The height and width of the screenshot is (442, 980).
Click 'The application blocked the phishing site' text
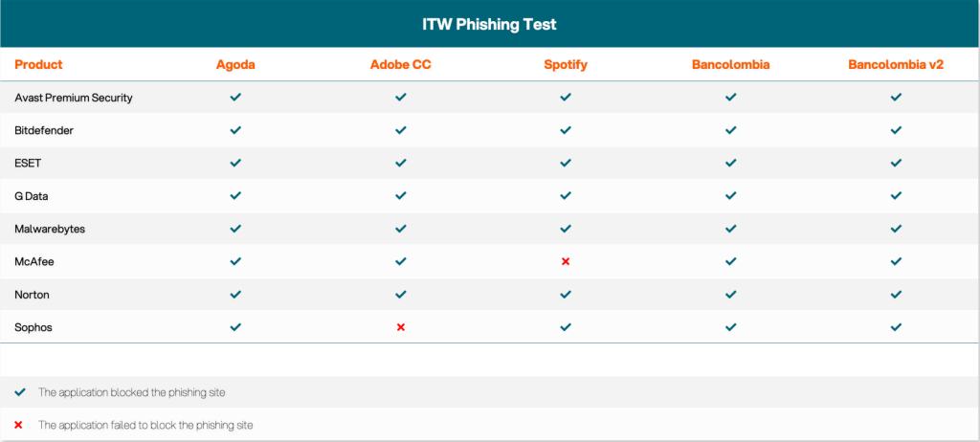[131, 392]
